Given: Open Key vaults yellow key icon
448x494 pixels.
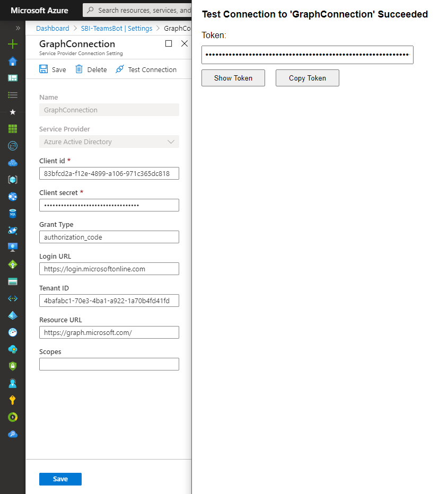Looking at the screenshot, I should [x=13, y=400].
